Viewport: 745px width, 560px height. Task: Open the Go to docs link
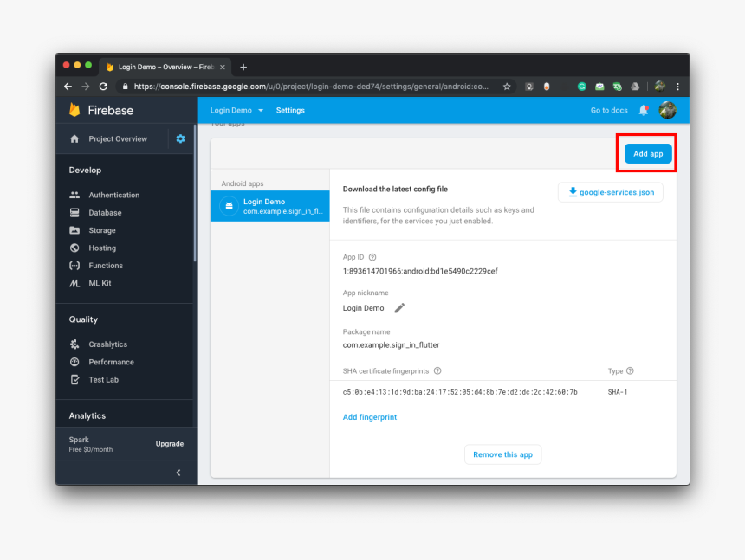pos(609,110)
